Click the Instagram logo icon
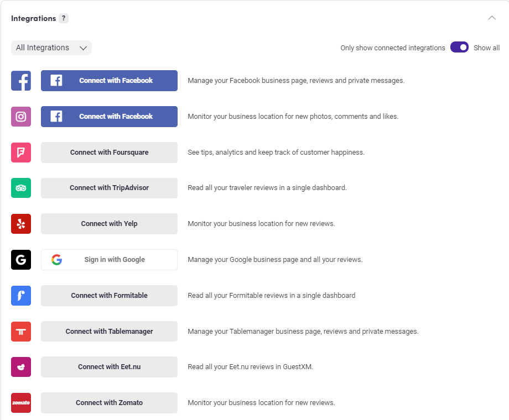Viewport: 509px width, 420px height. [x=21, y=117]
